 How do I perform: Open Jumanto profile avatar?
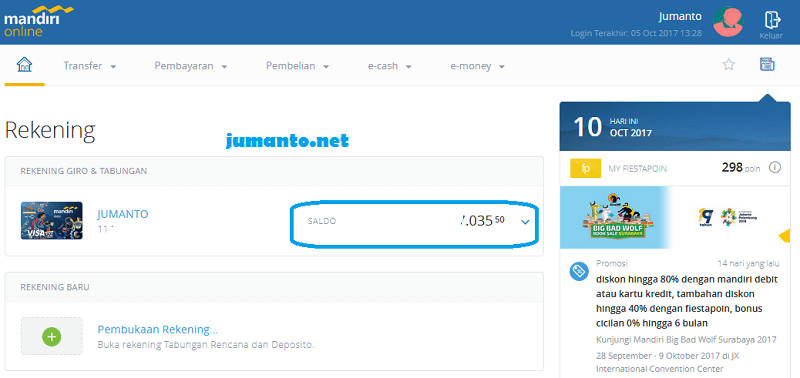click(x=729, y=21)
